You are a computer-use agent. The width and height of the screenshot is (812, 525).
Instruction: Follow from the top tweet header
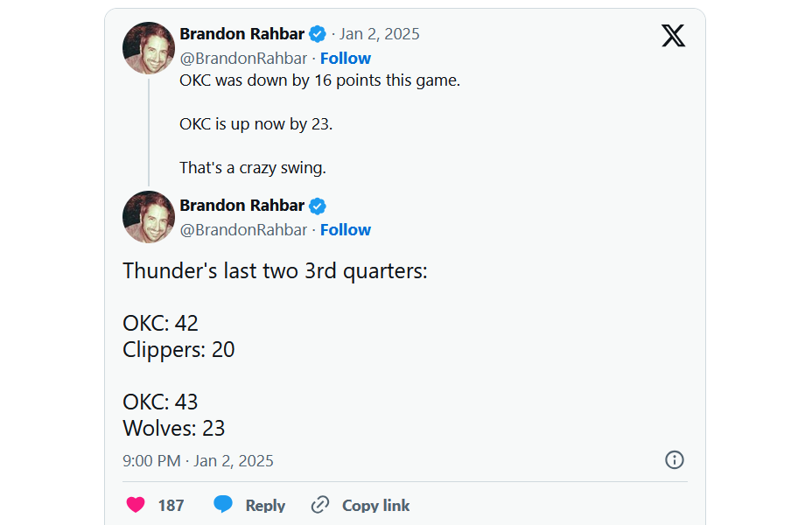click(345, 59)
